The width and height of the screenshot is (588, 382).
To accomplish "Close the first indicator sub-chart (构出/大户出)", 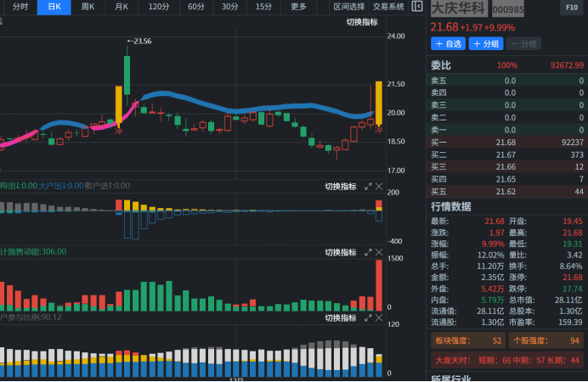I will click(379, 186).
